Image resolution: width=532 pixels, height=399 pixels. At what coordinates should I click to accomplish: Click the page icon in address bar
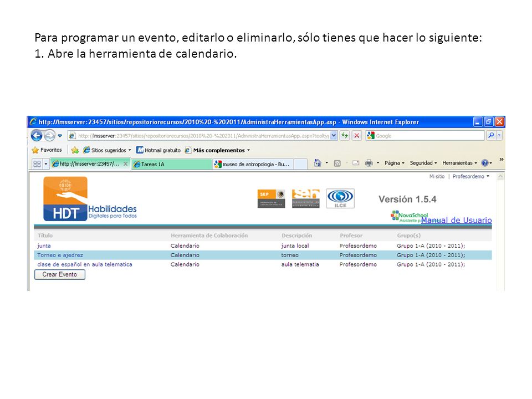[72, 136]
